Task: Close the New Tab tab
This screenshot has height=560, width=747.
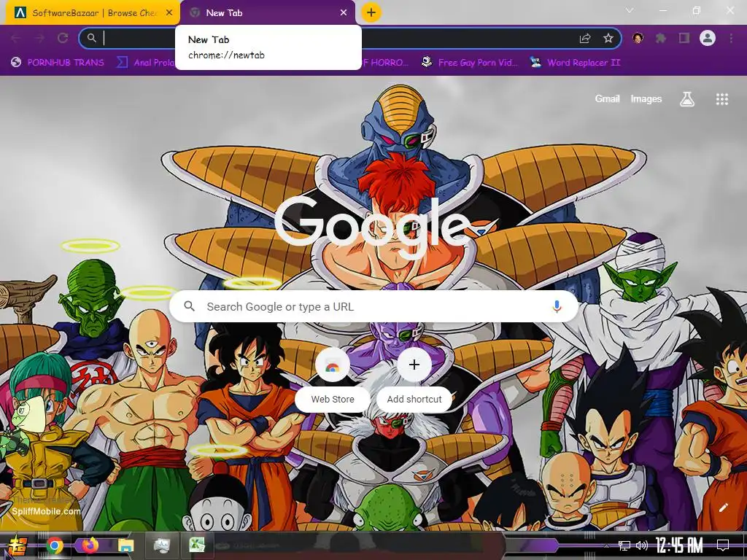Action: [x=344, y=13]
